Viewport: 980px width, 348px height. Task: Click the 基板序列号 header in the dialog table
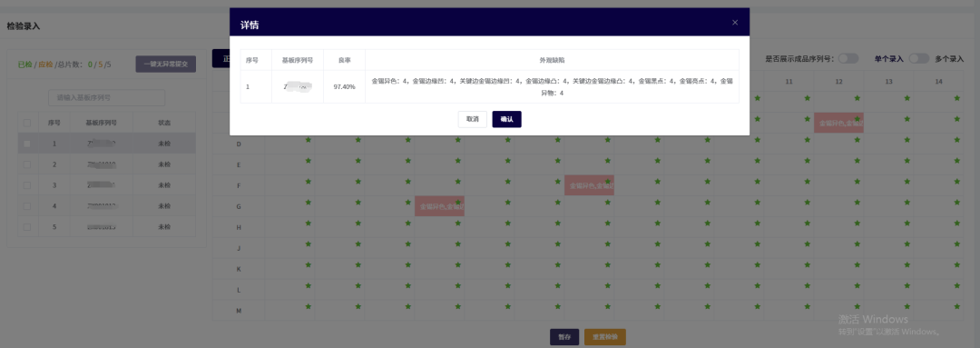click(298, 61)
